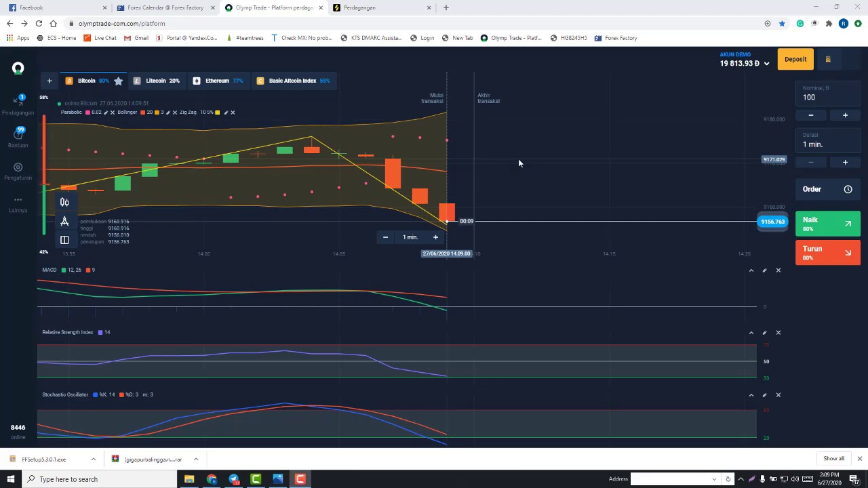
Task: Toggle Bitcoin favorite star
Action: (119, 81)
